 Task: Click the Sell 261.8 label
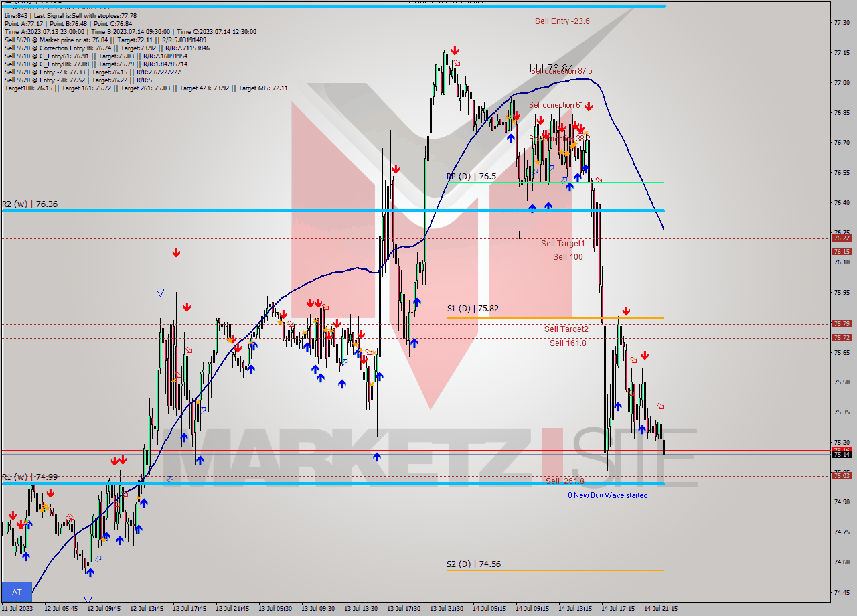tap(564, 481)
